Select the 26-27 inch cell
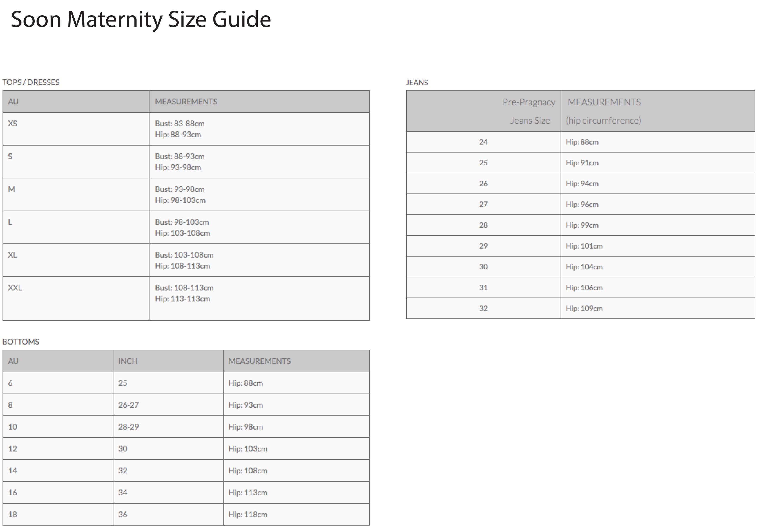This screenshot has height=532, width=759. [x=128, y=405]
